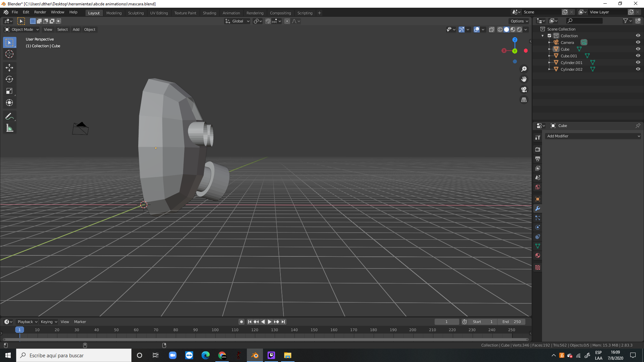Expand the Global transform orientation dropdown
644x362 pixels.
[x=237, y=21]
